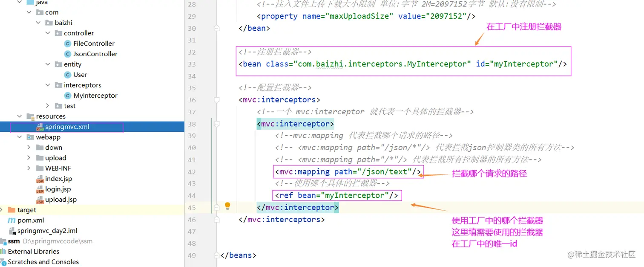The width and height of the screenshot is (644, 267).
Task: Select springmvc_day2.iml in project tree
Action: click(47, 231)
